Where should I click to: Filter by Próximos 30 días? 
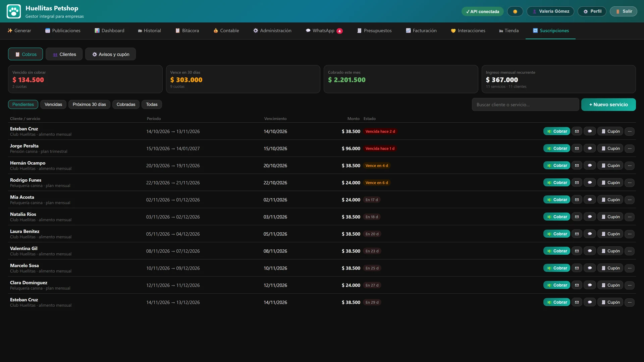[89, 105]
